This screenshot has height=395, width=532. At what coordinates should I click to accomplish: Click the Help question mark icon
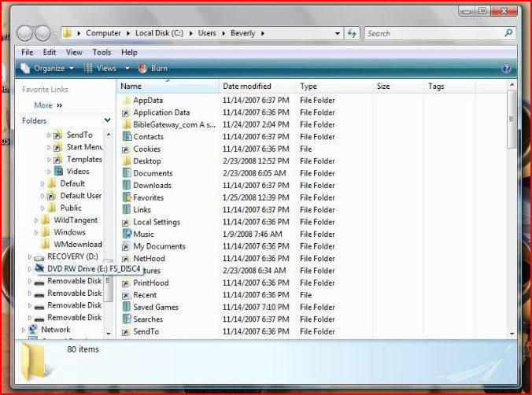(506, 68)
